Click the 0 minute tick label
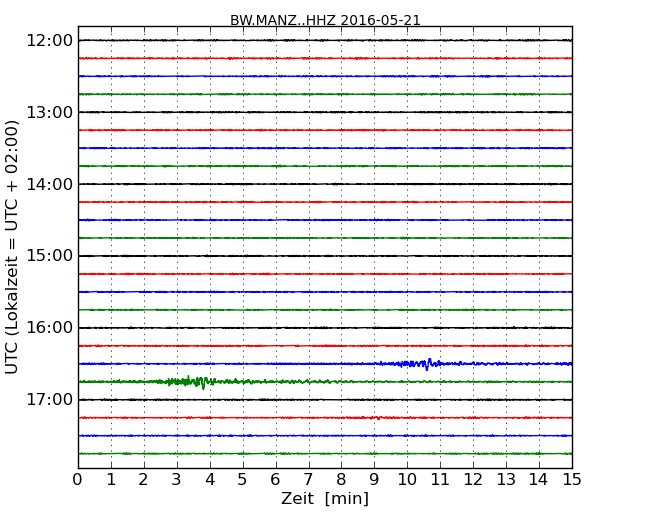 78,480
